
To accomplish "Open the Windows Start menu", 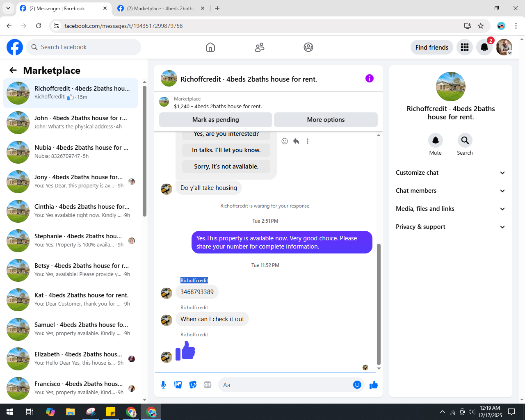I will 10,412.
